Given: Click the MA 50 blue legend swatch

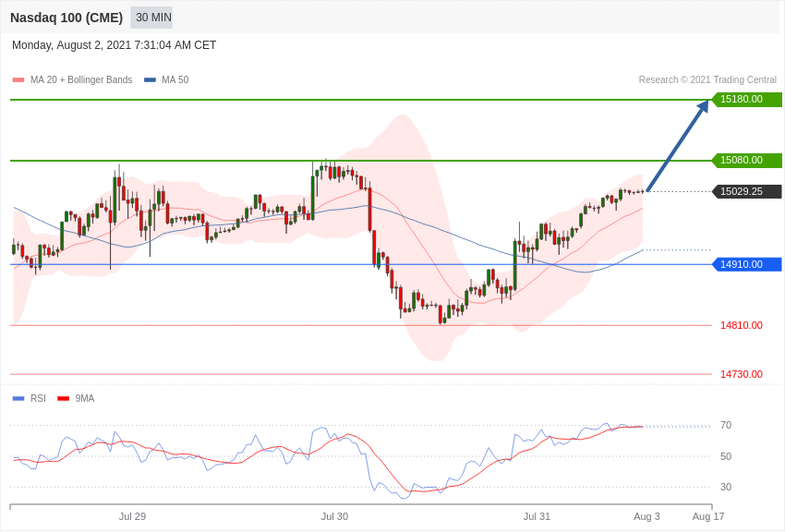Looking at the screenshot, I should pyautogui.click(x=150, y=80).
